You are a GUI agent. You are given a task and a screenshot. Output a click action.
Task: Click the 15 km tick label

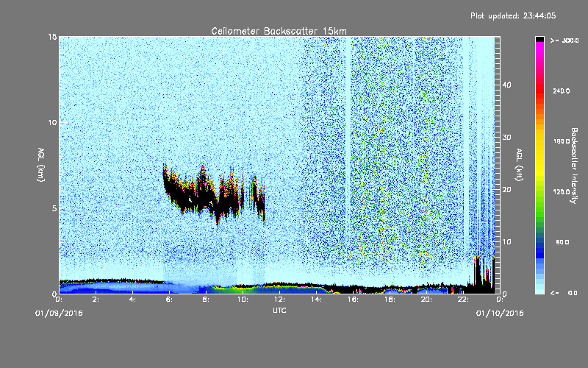pos(52,37)
